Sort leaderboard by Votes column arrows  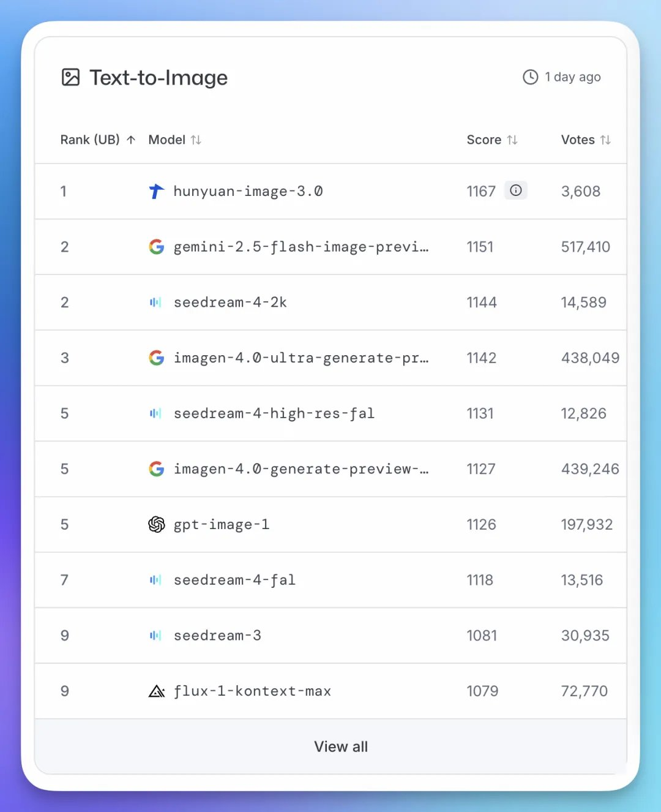pyautogui.click(x=605, y=140)
